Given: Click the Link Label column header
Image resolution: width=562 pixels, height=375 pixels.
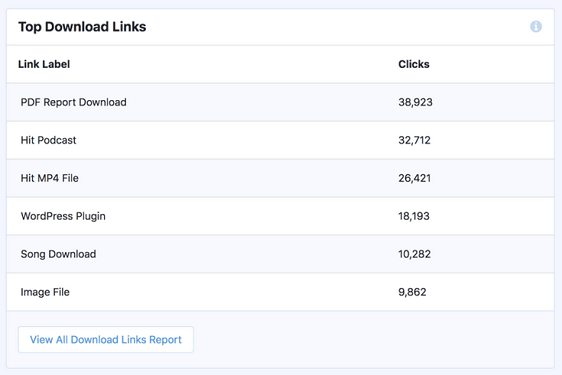Looking at the screenshot, I should tap(44, 64).
